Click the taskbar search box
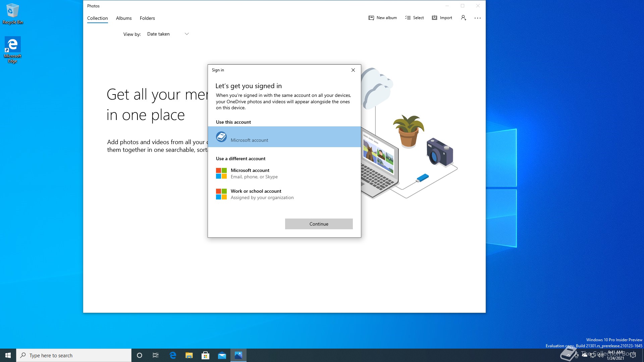Screen dimensions: 644x362 [x=74, y=355]
